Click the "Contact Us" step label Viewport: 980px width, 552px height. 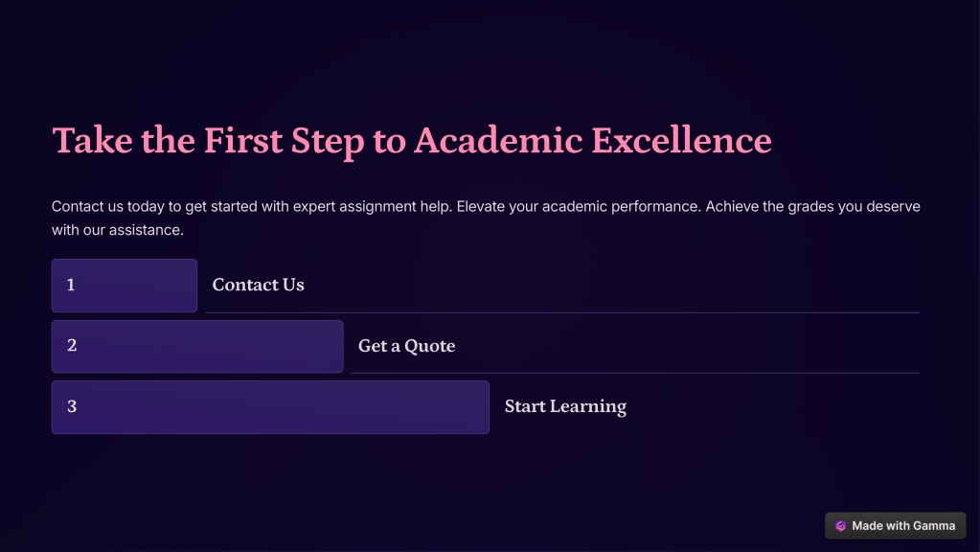click(258, 285)
